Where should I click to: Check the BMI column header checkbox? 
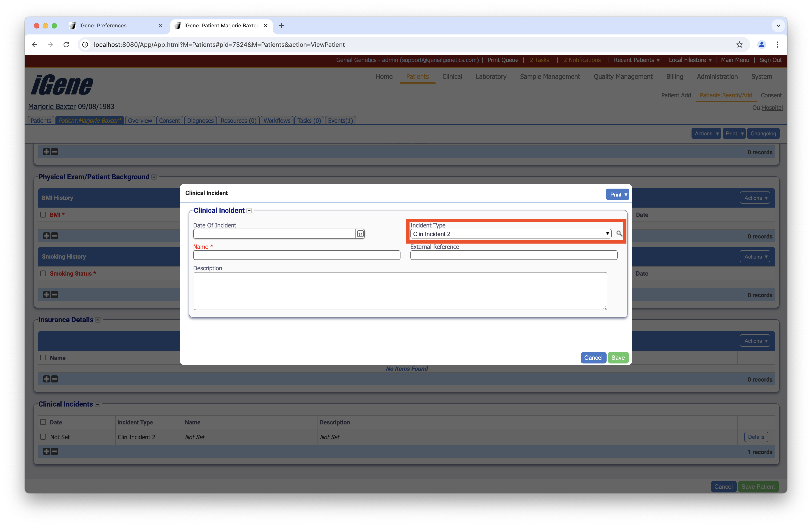click(43, 215)
